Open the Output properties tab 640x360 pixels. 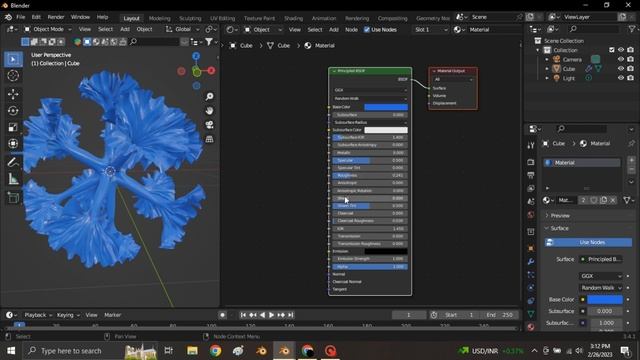[x=531, y=176]
